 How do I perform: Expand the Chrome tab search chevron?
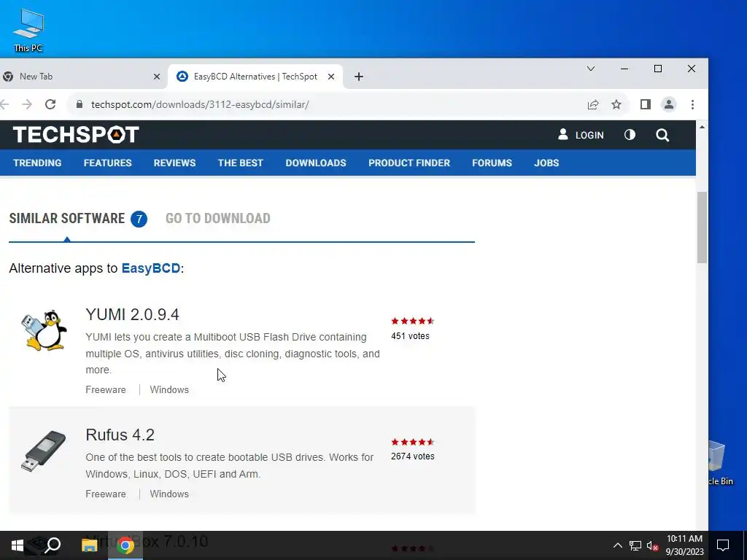(591, 69)
